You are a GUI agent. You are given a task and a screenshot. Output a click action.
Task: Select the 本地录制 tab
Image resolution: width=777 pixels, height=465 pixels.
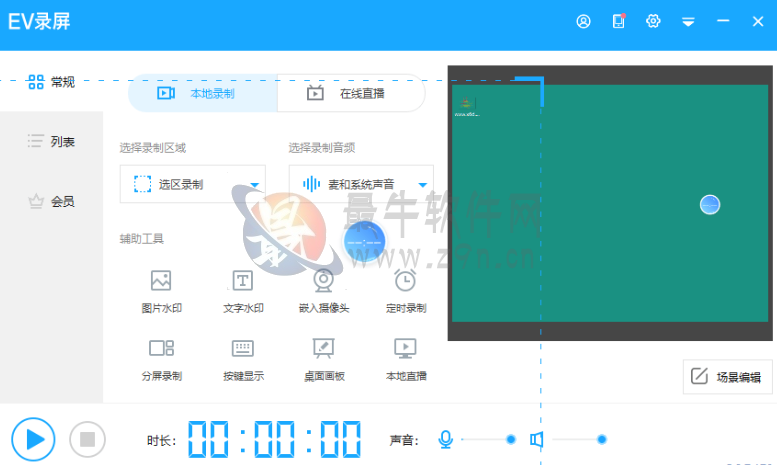click(203, 93)
